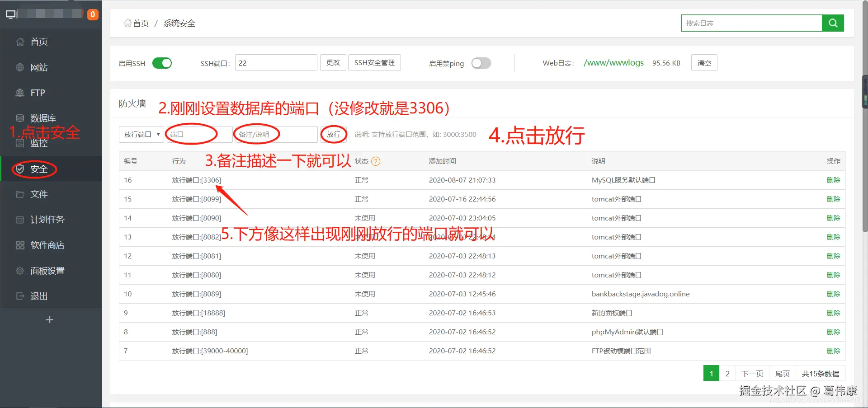Delete the port 18888 rule
The height and width of the screenshot is (408, 868).
pos(833,313)
